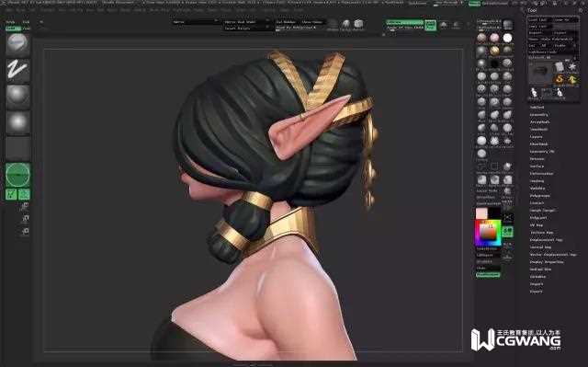The width and height of the screenshot is (588, 367).
Task: Toggle the left small green button below sphere
Action: pyautogui.click(x=11, y=194)
